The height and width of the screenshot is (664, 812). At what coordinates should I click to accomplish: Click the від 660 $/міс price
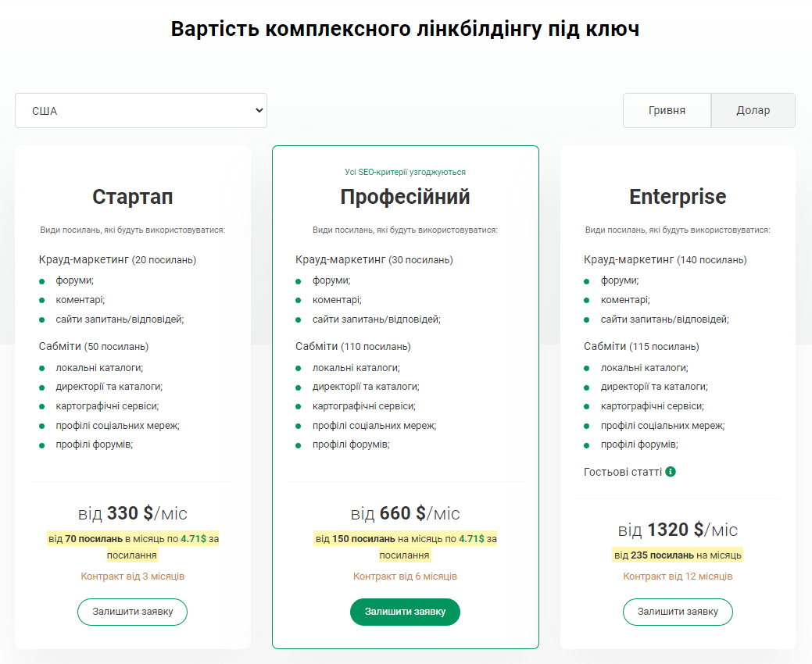click(405, 513)
